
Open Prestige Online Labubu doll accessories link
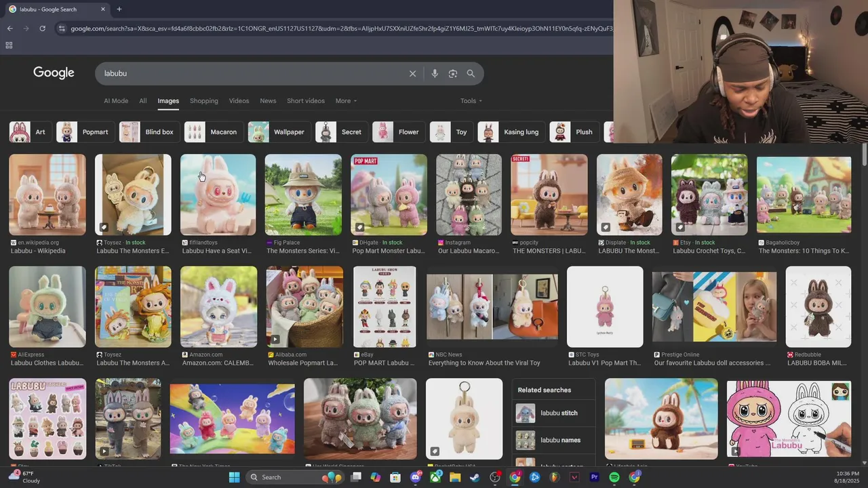point(713,363)
